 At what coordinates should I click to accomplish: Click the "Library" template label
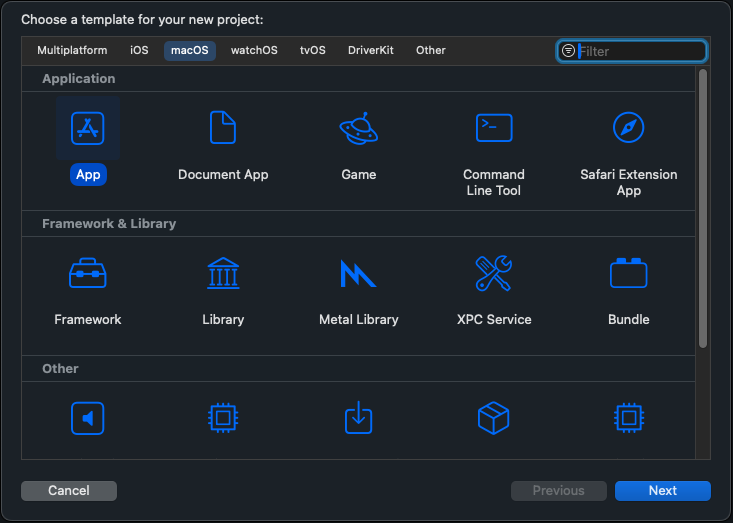tap(223, 320)
